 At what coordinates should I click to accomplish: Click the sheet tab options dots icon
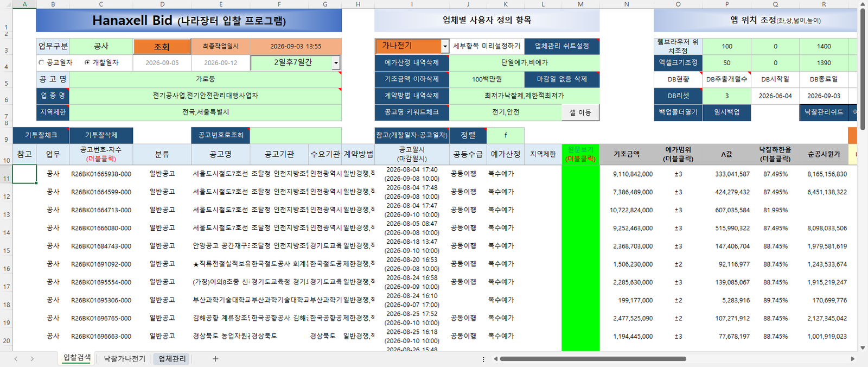(x=483, y=359)
